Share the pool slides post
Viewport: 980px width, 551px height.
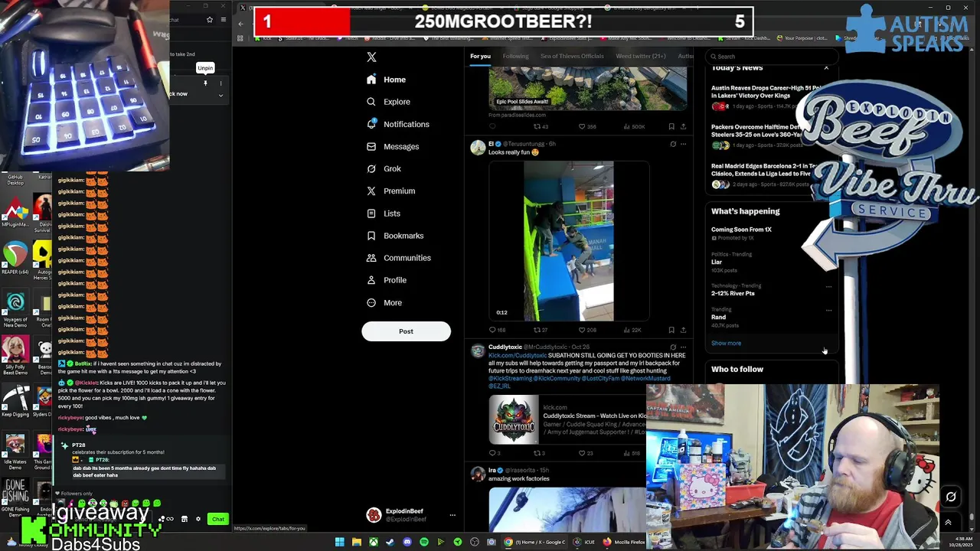pos(683,126)
